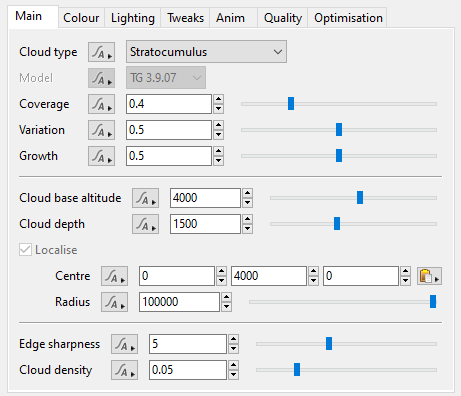The image size is (461, 396).
Task: Open animation button for Model
Action: pos(101,78)
